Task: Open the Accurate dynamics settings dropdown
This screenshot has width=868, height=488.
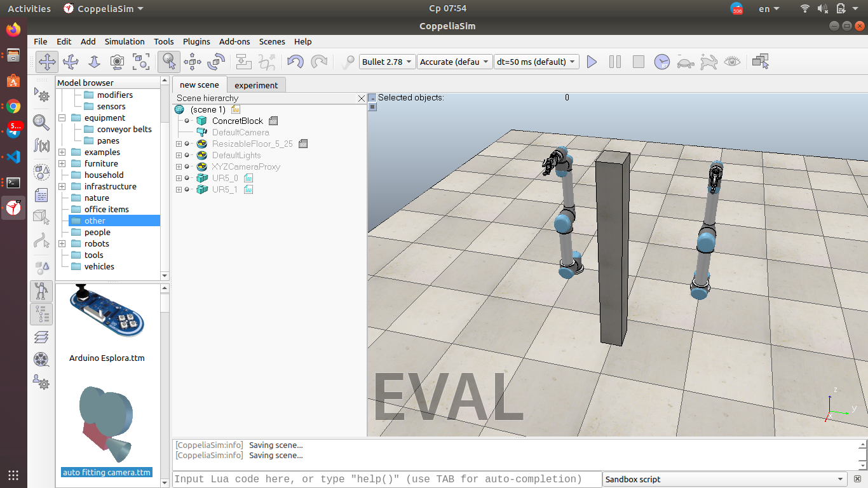Action: pyautogui.click(x=455, y=62)
